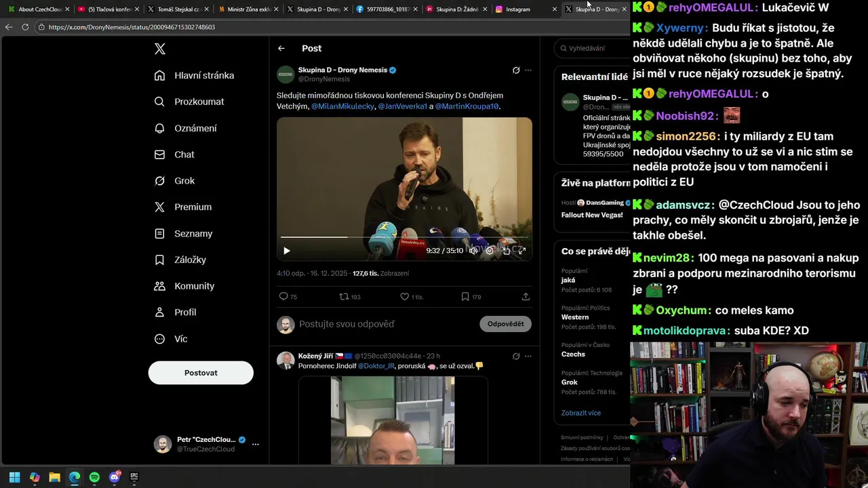Click Grok icon on Drony Nemesis post
The width and height of the screenshot is (868, 488).
point(516,70)
